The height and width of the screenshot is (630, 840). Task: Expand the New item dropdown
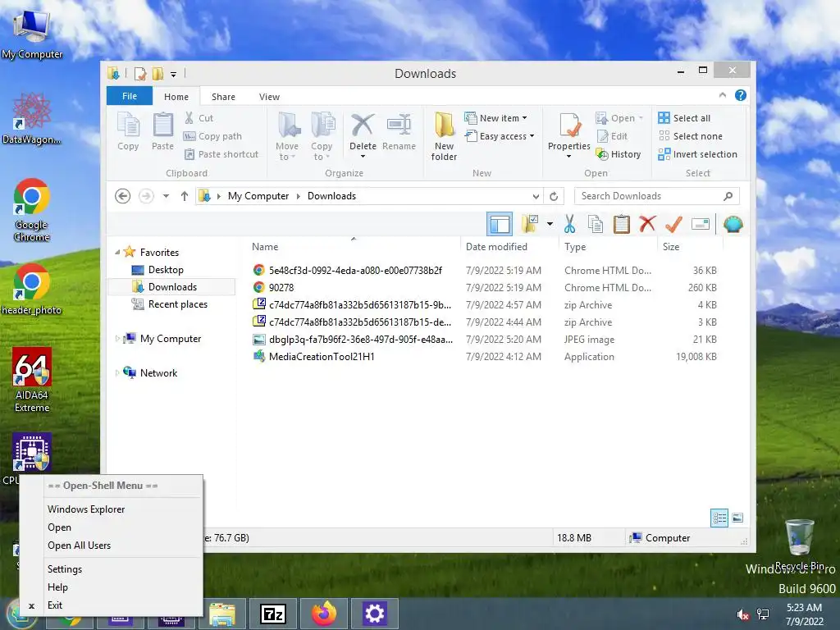click(x=524, y=118)
